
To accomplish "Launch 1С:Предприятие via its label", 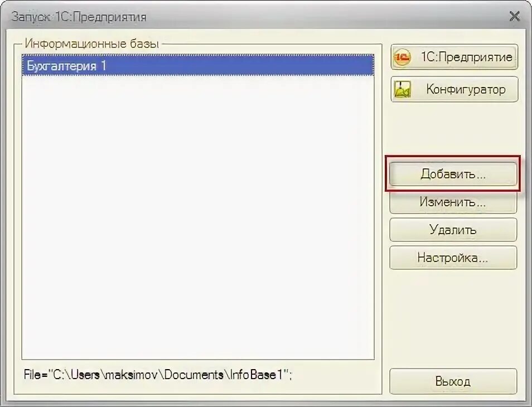I will click(x=467, y=57).
